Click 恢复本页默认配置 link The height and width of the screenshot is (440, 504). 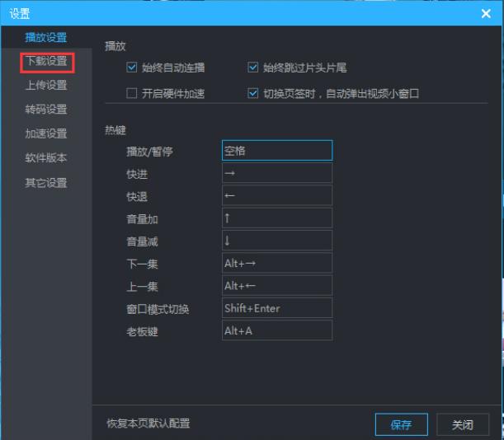(x=148, y=424)
